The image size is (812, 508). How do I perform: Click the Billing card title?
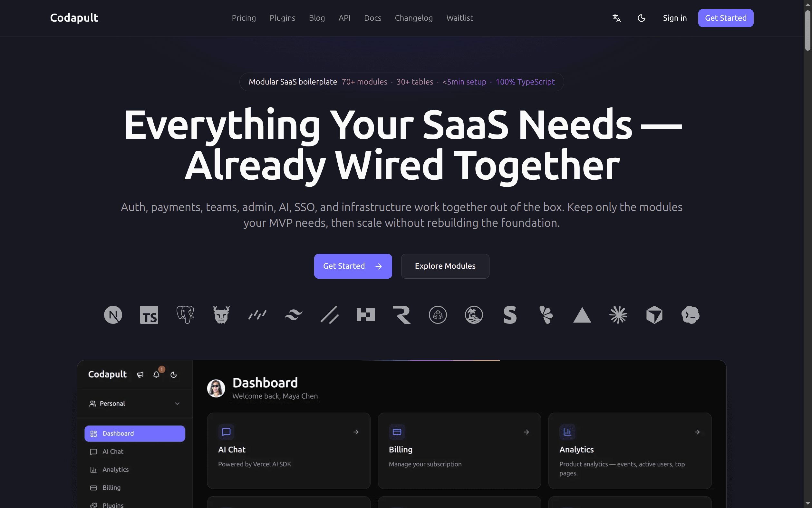[x=401, y=450]
